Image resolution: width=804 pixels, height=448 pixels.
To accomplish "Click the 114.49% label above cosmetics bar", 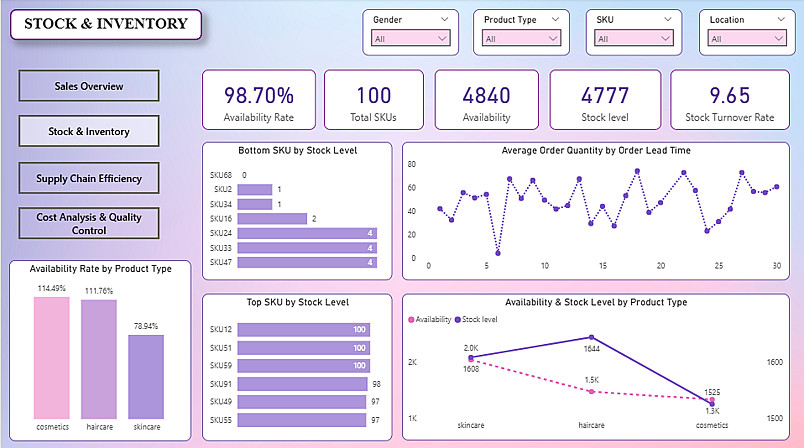I will coord(52,289).
